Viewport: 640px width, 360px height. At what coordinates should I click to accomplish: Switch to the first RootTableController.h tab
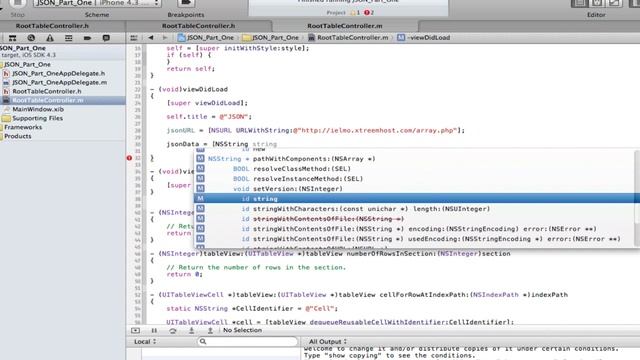52,26
